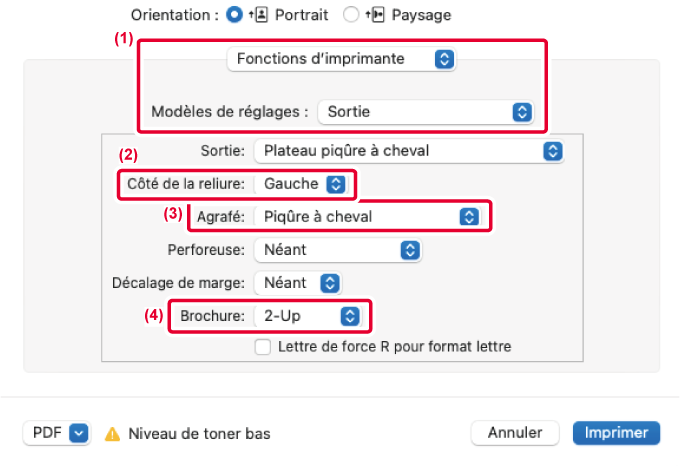Open the Modèles de réglages Sortie dropdown
Screen dimensions: 680x466
click(x=425, y=112)
